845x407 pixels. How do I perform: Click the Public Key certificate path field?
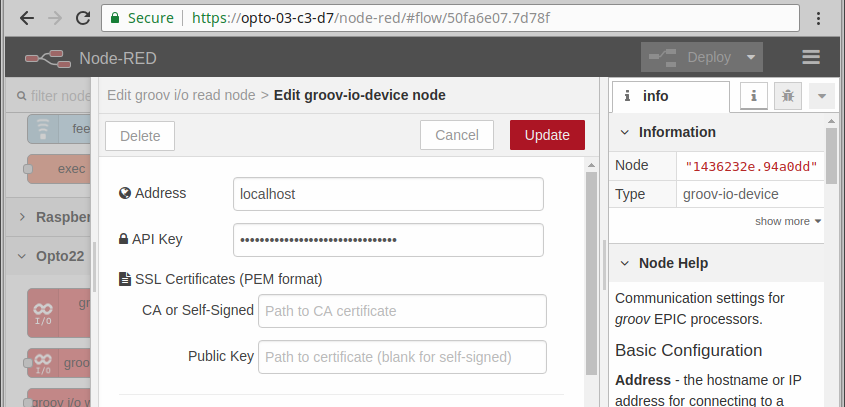[402, 357]
